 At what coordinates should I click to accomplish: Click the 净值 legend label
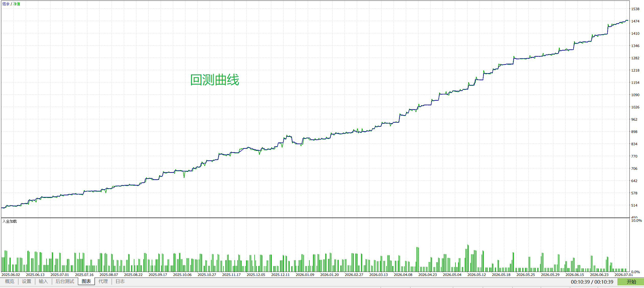coord(17,4)
